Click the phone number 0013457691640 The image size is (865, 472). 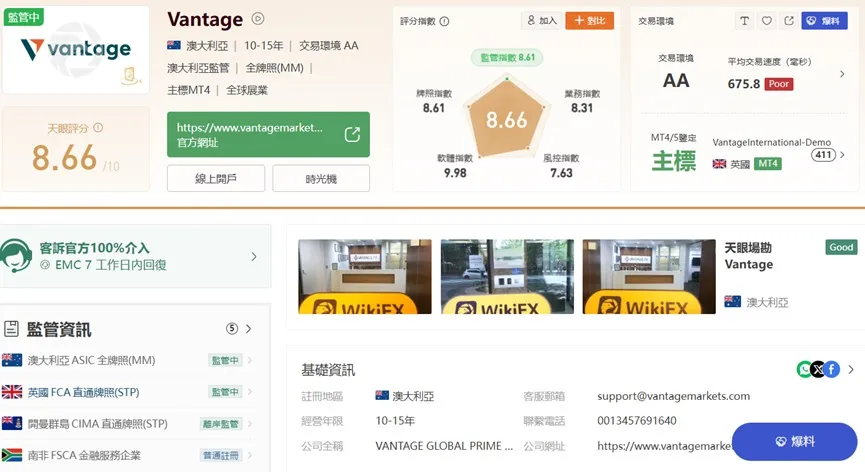pyautogui.click(x=637, y=421)
